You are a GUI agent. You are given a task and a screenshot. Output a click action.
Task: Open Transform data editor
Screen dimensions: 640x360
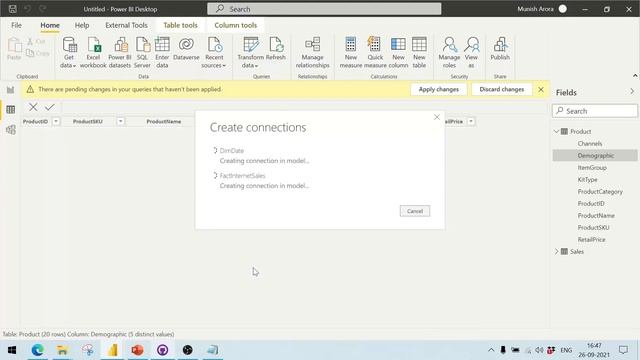[250, 52]
